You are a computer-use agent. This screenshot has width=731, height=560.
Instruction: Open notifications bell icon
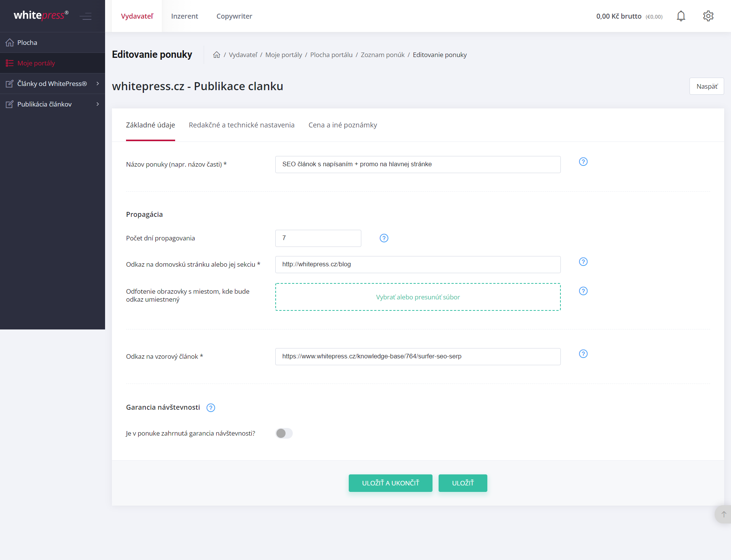pos(681,16)
